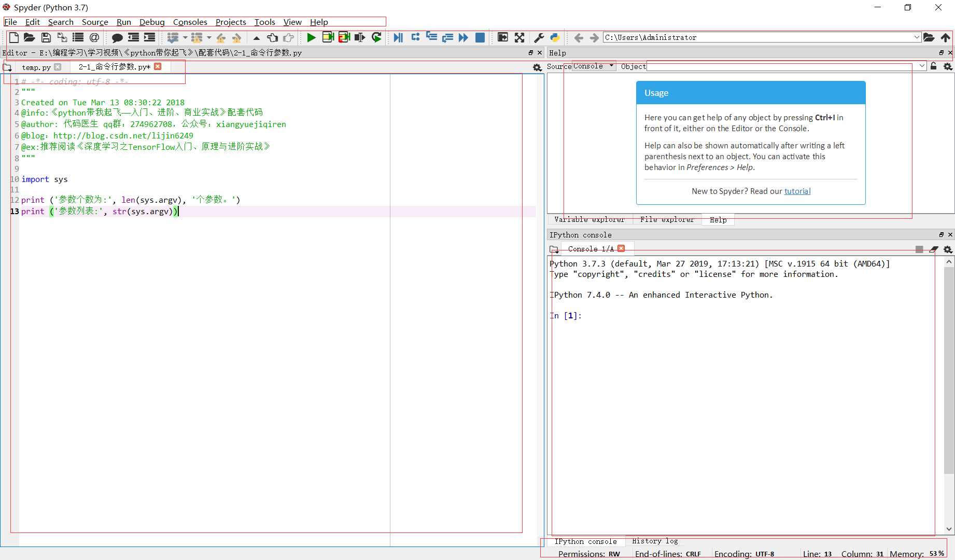The width and height of the screenshot is (955, 560).
Task: Click the Open file folder icon
Action: pyautogui.click(x=30, y=37)
